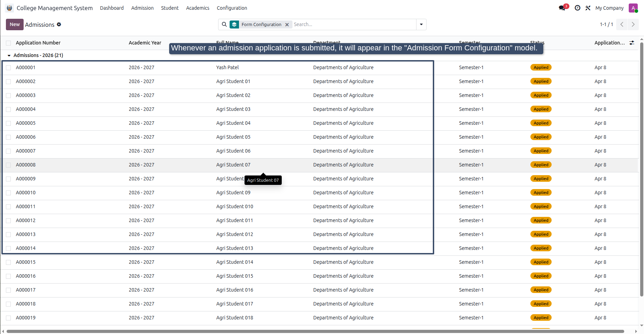Click Agri Student 017 name cell
Image resolution: width=644 pixels, height=334 pixels.
tap(234, 304)
